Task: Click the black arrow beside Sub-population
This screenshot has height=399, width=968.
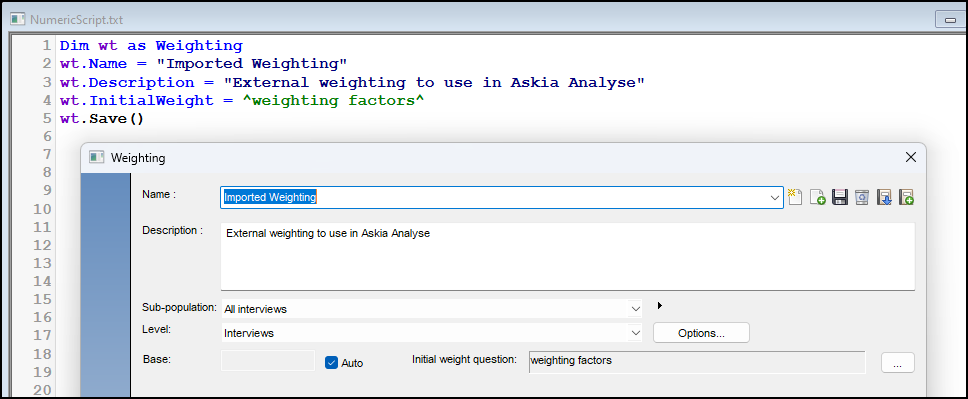Action: tap(660, 305)
